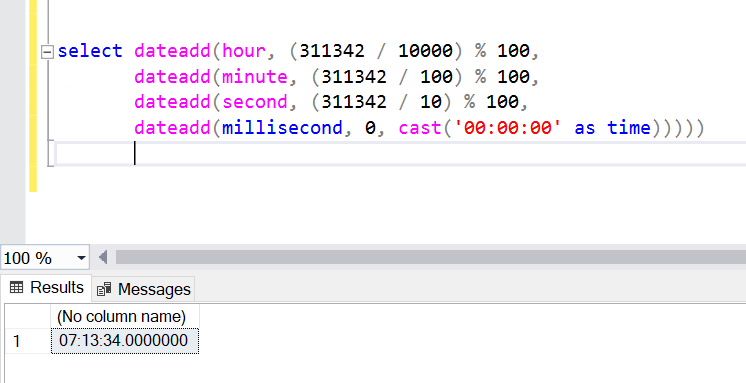Viewport: 746px width, 383px height.
Task: Click the hour keyword in the first dateadd
Action: tap(244, 51)
